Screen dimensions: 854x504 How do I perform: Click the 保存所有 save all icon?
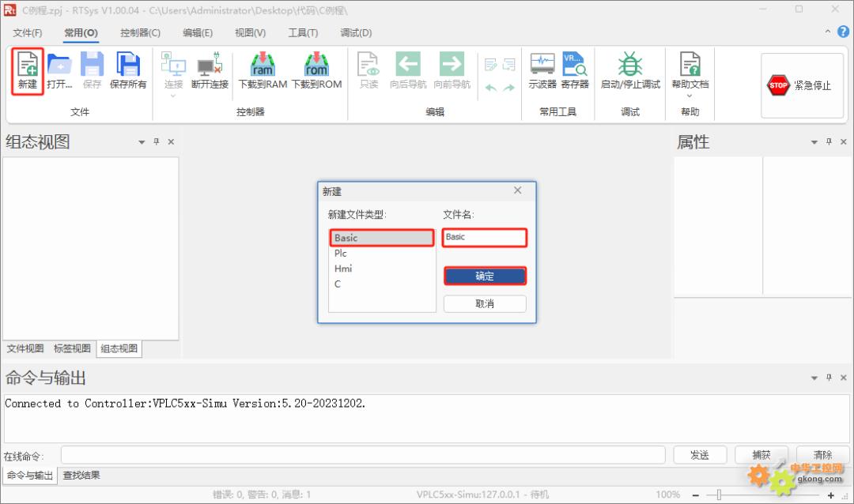click(x=128, y=70)
